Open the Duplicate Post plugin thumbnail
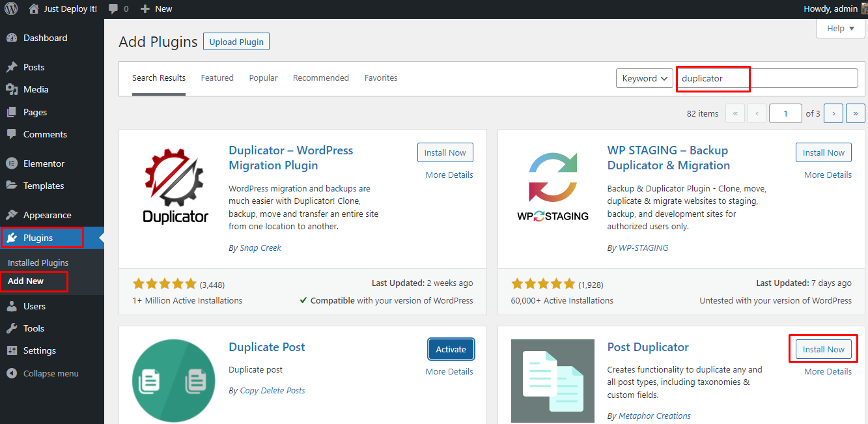The width and height of the screenshot is (868, 424). pyautogui.click(x=174, y=381)
